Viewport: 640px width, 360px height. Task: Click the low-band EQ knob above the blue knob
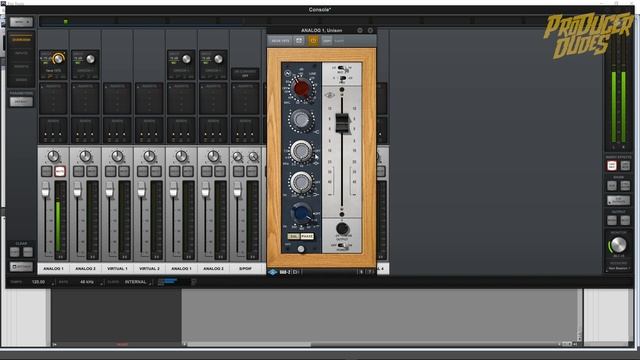click(x=301, y=182)
